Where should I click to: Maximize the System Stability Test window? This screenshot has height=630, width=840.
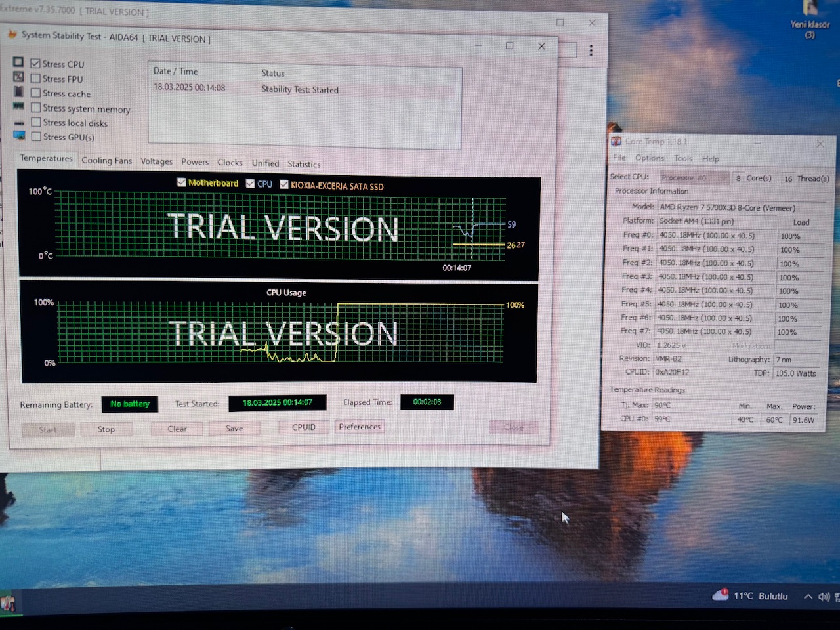pos(509,45)
